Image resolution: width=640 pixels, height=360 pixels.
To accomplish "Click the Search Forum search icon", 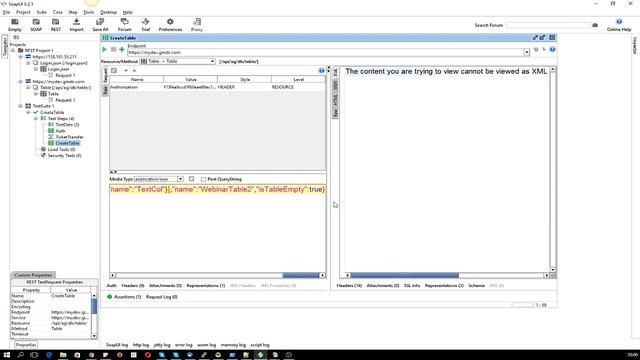I will tap(595, 25).
